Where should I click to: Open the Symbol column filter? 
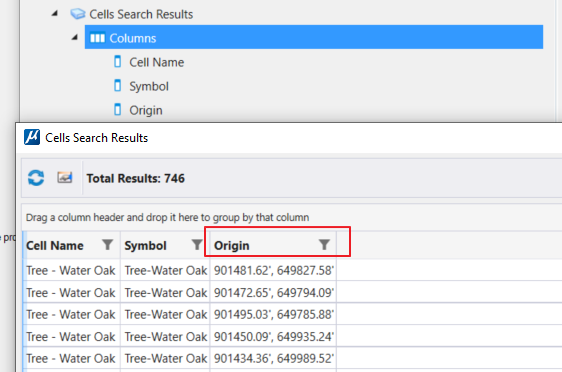click(x=197, y=245)
